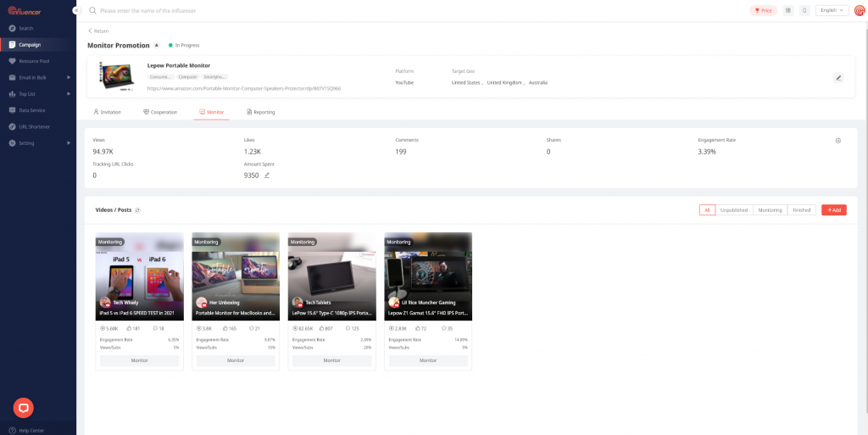This screenshot has height=435, width=868.
Task: Open the triangle dropdown beside Monitor Promotion
Action: [157, 46]
